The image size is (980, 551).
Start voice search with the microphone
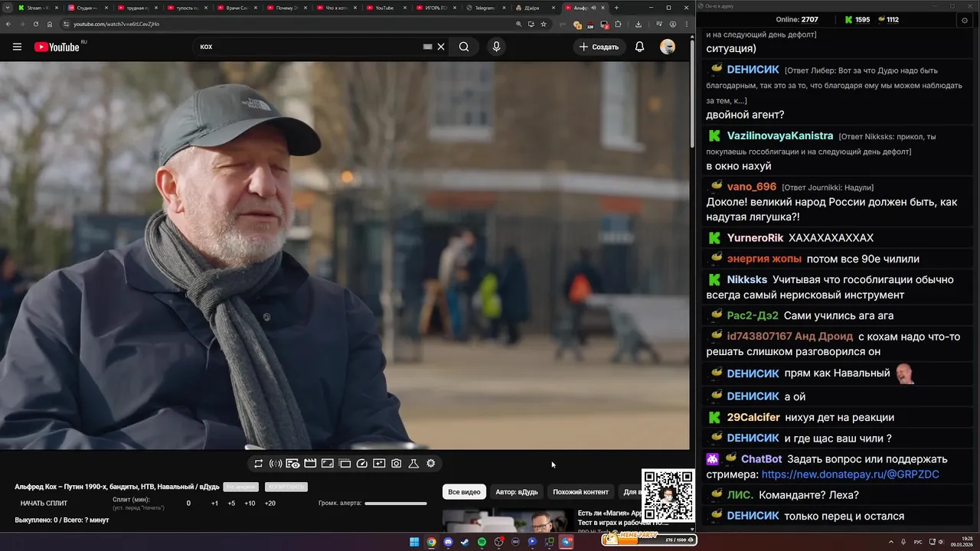click(496, 47)
